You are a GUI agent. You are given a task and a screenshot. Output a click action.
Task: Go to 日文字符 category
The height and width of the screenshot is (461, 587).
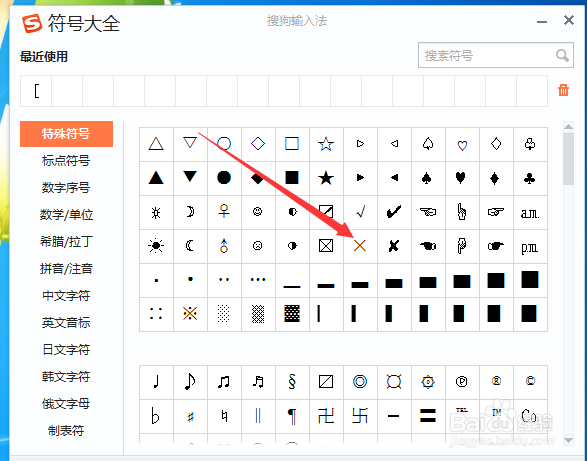tap(66, 349)
